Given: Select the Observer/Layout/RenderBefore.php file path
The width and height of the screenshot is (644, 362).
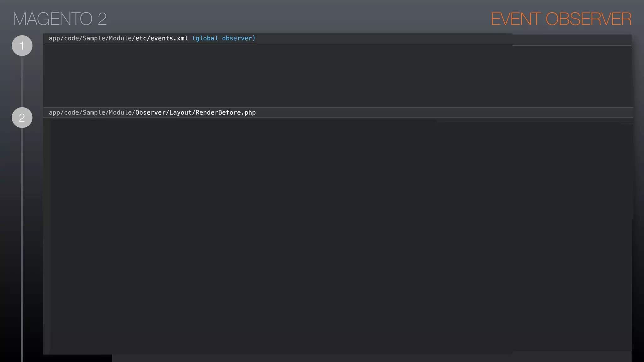Looking at the screenshot, I should click(x=152, y=112).
